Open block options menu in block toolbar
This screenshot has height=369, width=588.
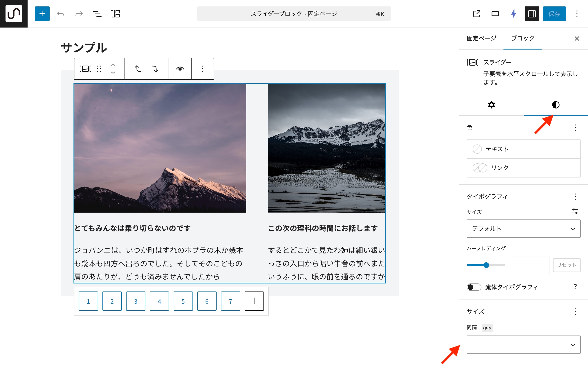(202, 69)
